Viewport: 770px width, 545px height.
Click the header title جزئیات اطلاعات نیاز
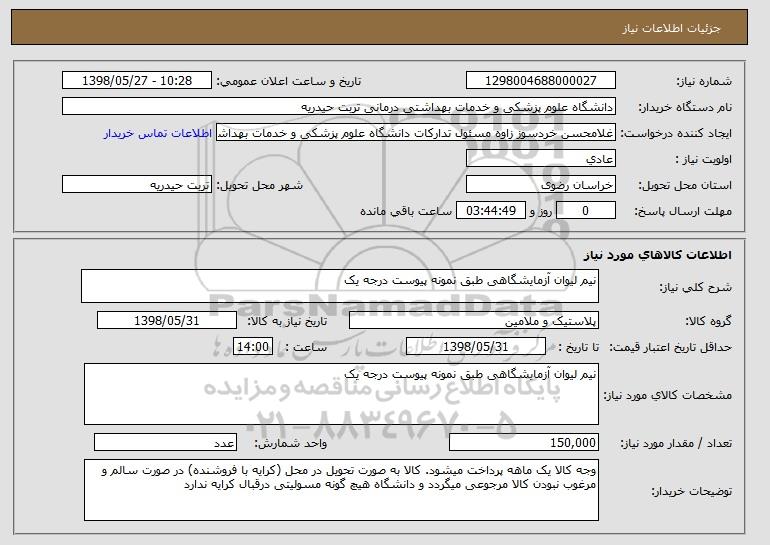click(671, 28)
